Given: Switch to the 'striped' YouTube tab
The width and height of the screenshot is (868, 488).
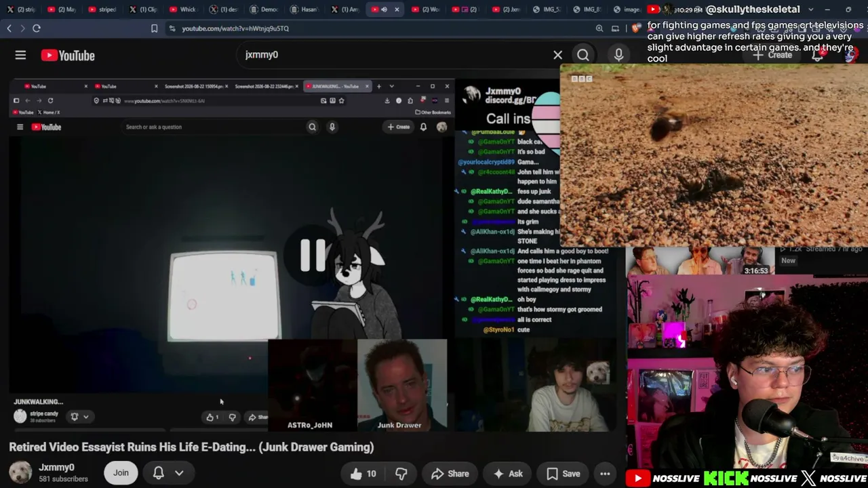Looking at the screenshot, I should pos(102,9).
